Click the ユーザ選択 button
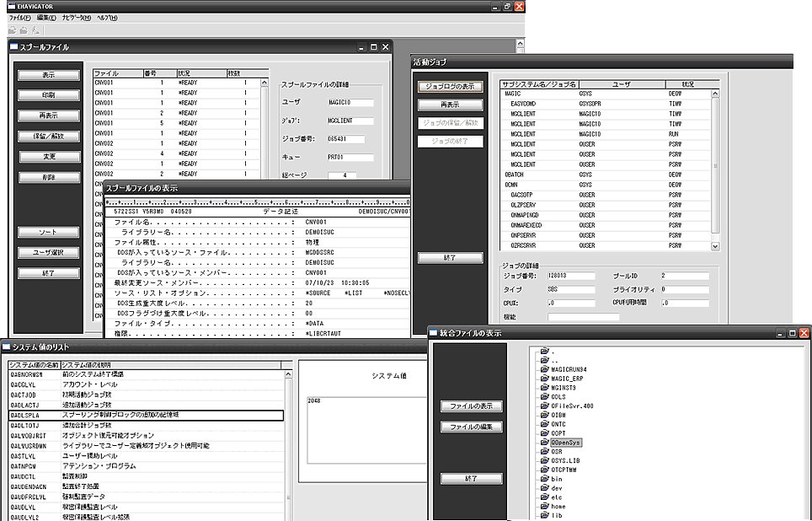Image resolution: width=812 pixels, height=521 pixels. click(x=49, y=252)
